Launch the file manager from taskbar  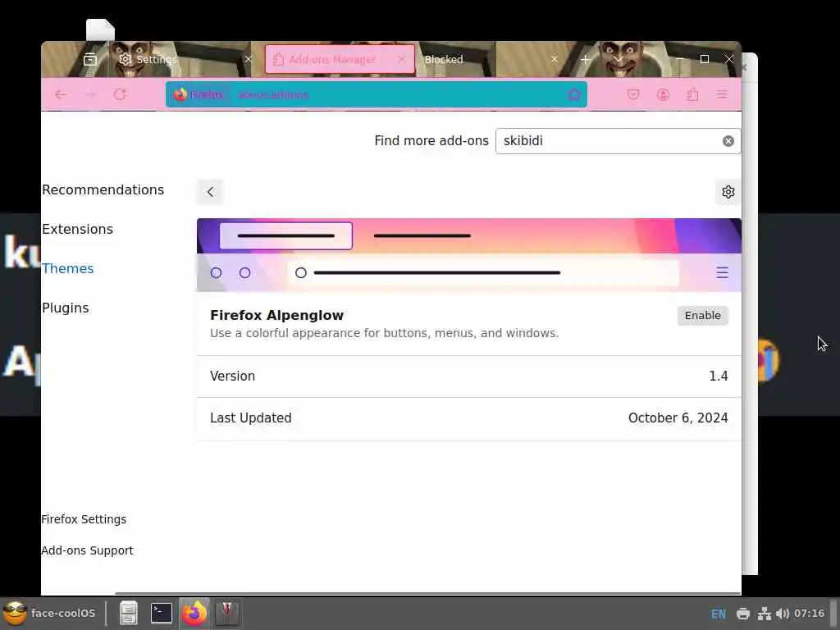[129, 613]
